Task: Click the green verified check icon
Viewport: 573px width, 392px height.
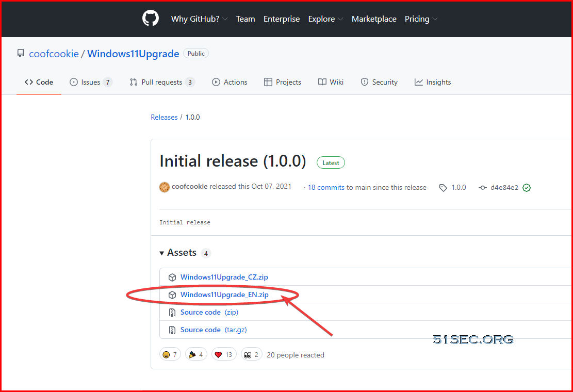Action: (527, 188)
